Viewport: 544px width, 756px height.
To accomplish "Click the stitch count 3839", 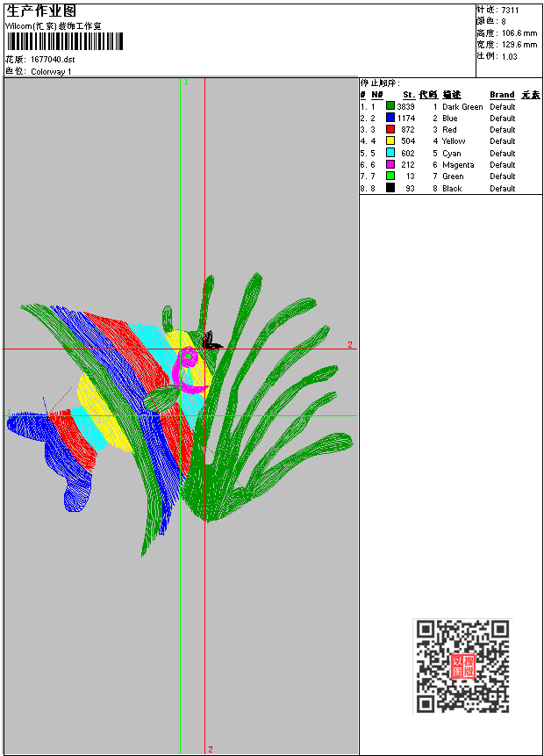I will [405, 106].
